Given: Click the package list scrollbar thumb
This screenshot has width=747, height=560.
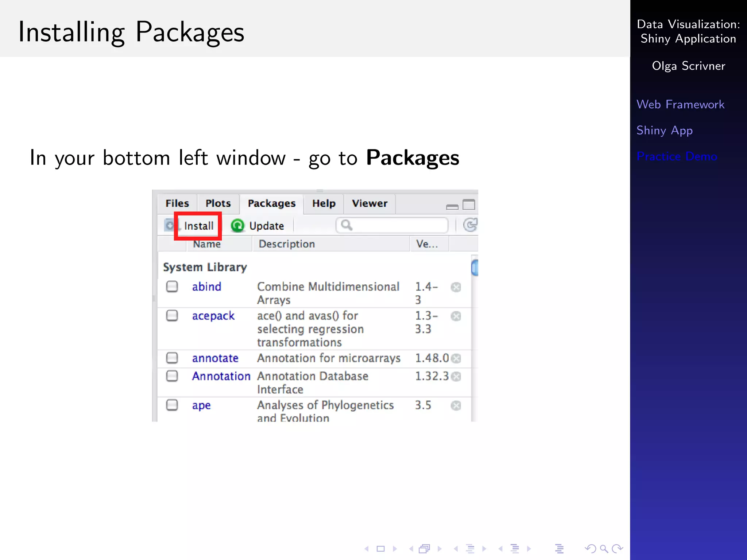Looking at the screenshot, I should [x=475, y=268].
